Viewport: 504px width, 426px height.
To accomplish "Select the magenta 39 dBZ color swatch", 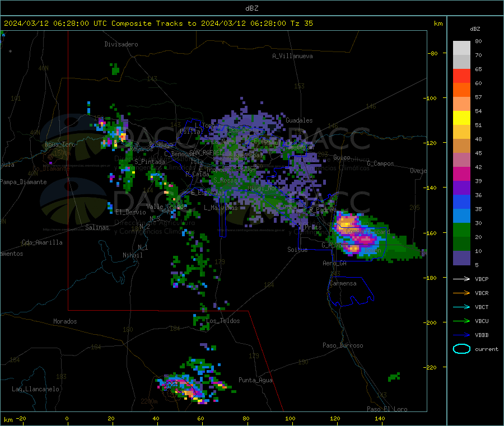I will click(461, 174).
